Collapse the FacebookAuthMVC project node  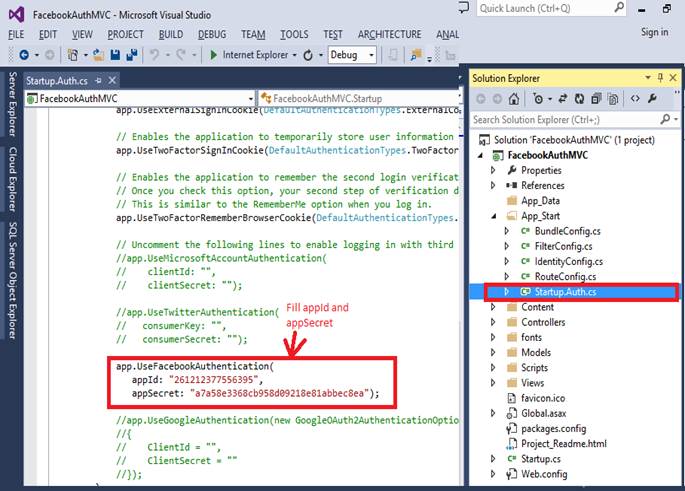pyautogui.click(x=481, y=156)
